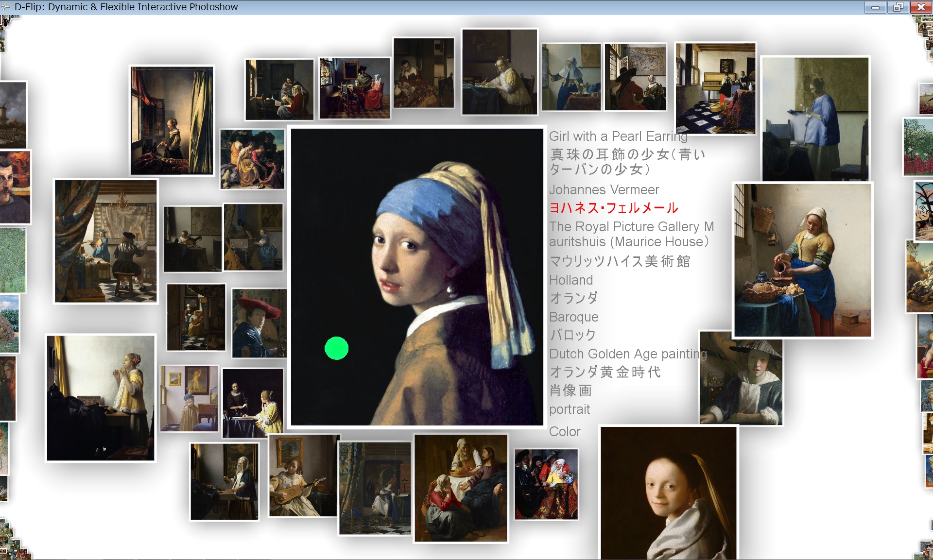Click the 'Girl with a Pearl Earring' title tag

click(x=618, y=136)
